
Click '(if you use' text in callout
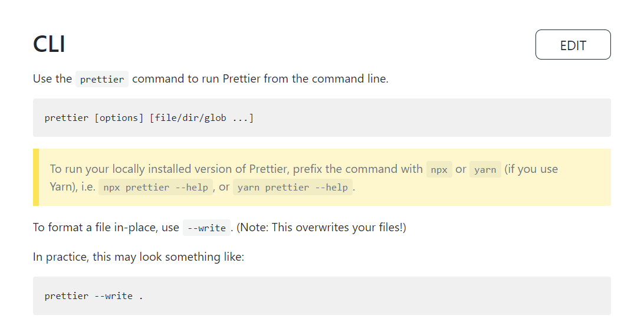point(531,169)
